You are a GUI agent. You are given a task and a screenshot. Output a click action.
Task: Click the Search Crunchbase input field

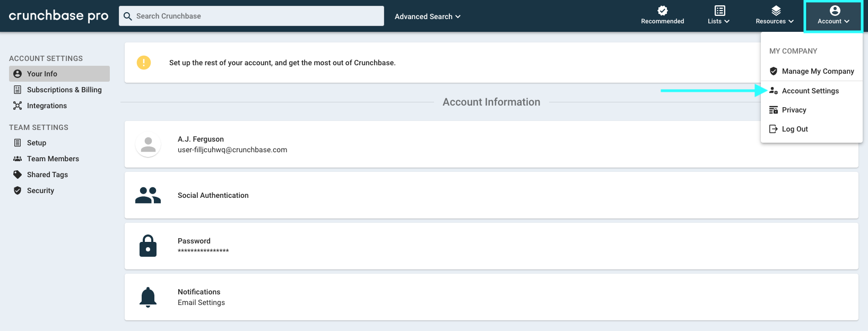(251, 16)
